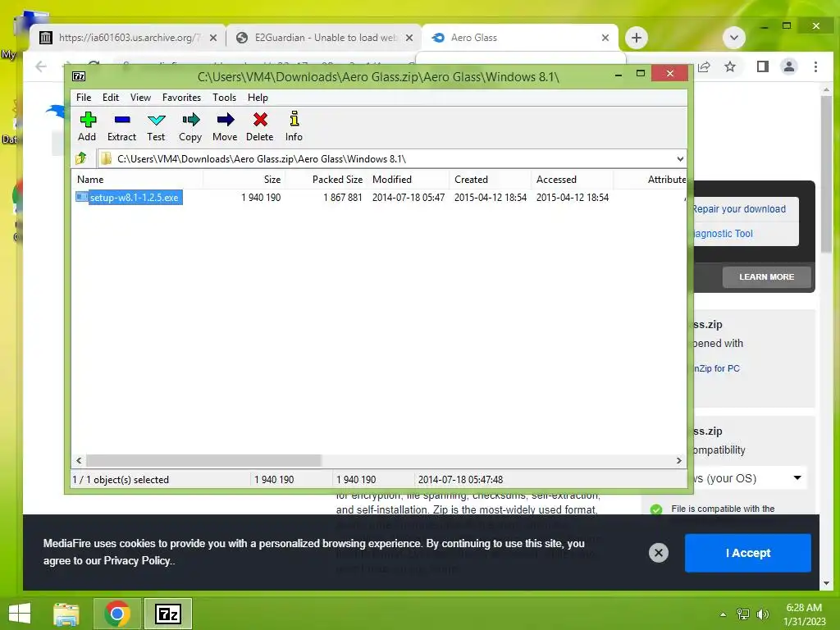Open the View menu
Screen dimensions: 840x630
[x=140, y=98]
